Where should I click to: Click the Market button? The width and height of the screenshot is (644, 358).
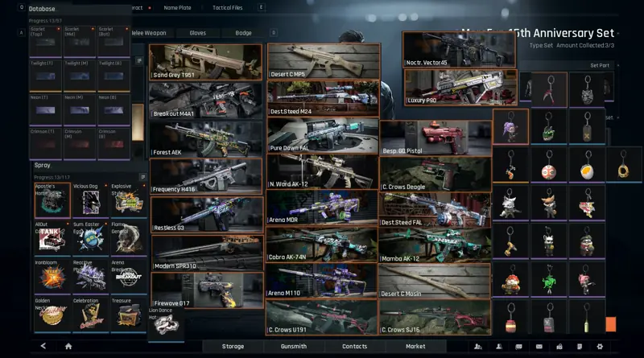(415, 347)
